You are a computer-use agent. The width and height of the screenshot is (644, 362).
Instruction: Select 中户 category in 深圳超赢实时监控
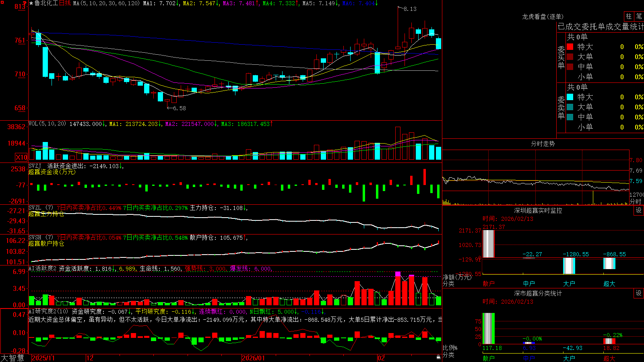pyautogui.click(x=529, y=284)
